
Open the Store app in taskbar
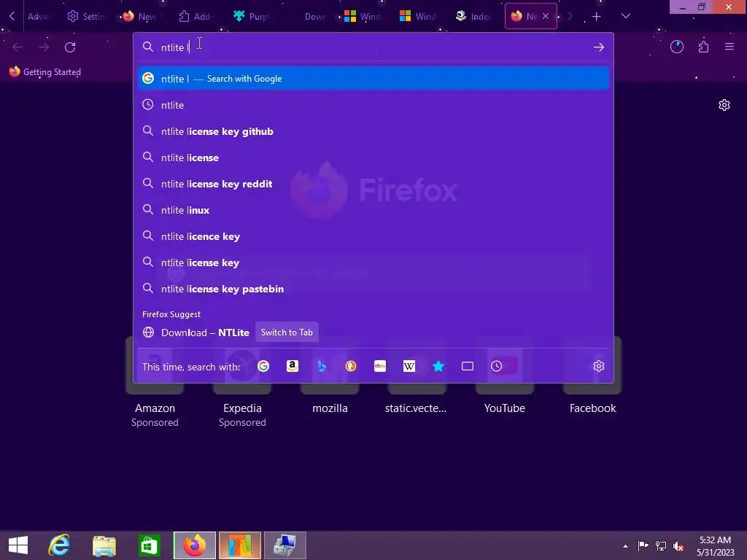pyautogui.click(x=149, y=545)
